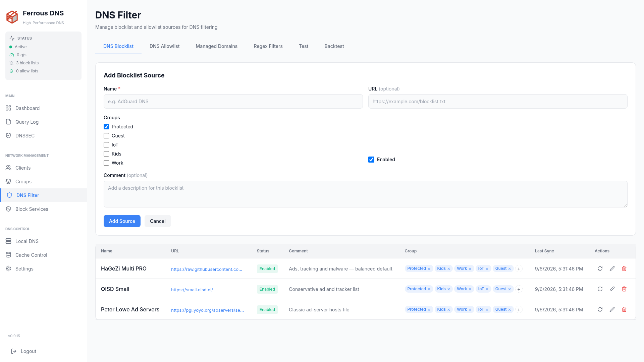Sync the Peter Lowe Ad Servers blocklist
The height and width of the screenshot is (362, 644).
point(600,309)
